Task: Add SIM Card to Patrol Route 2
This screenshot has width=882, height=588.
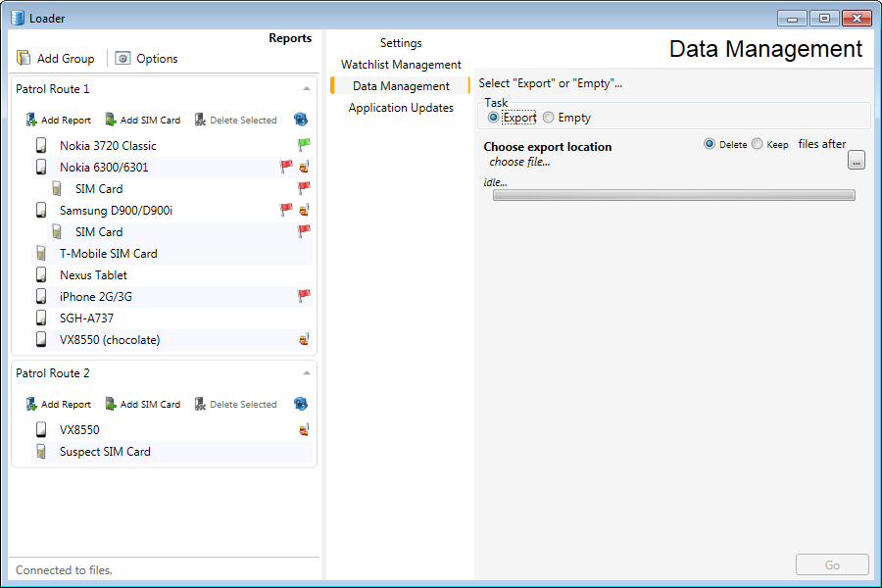Action: [x=143, y=404]
